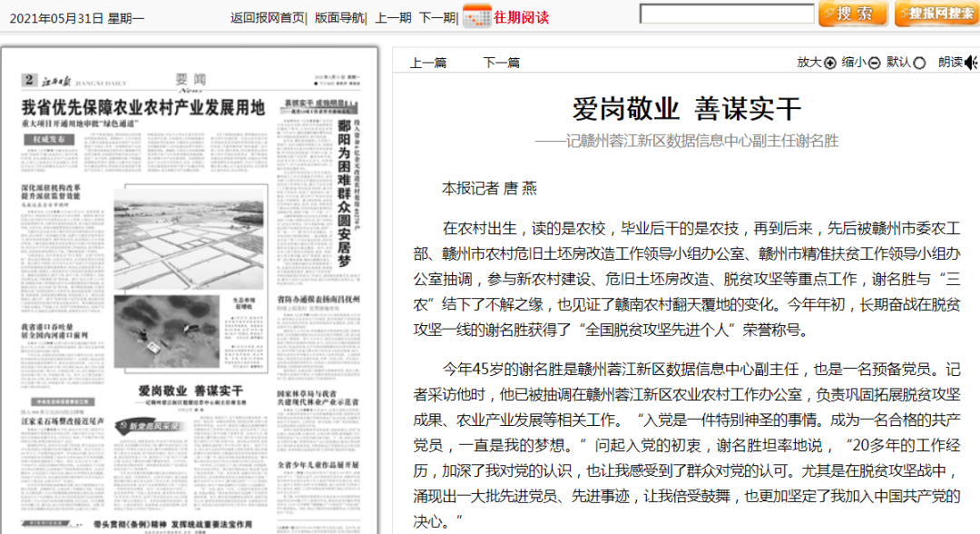Click the pond photo on newspaper page

(166, 331)
